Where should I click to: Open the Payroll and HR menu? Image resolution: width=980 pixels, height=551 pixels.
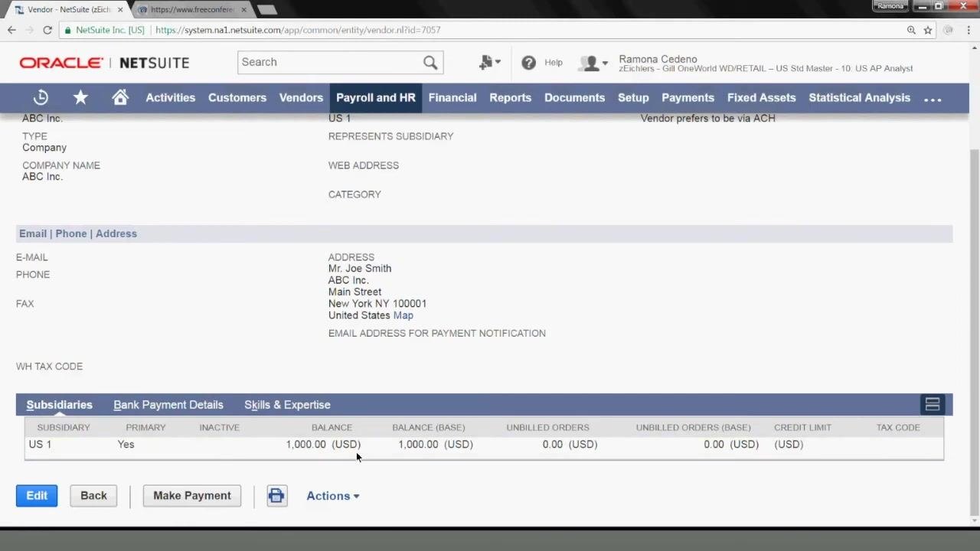tap(376, 98)
